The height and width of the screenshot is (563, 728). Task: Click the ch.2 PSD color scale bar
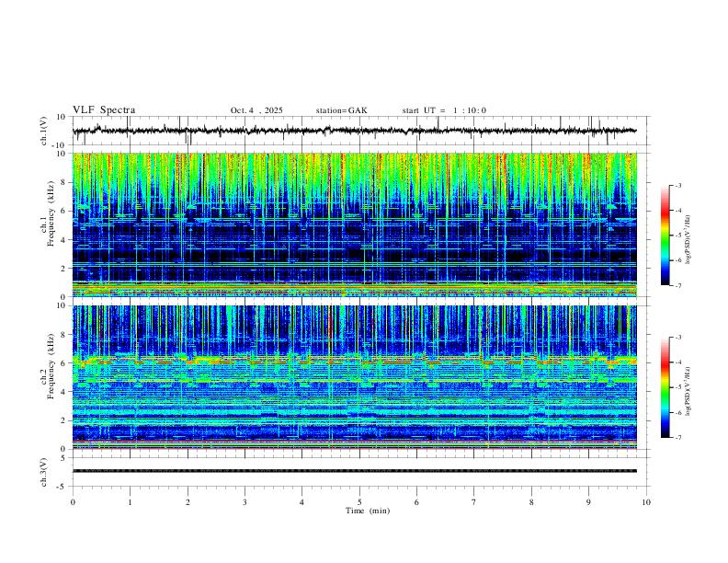tap(665, 387)
